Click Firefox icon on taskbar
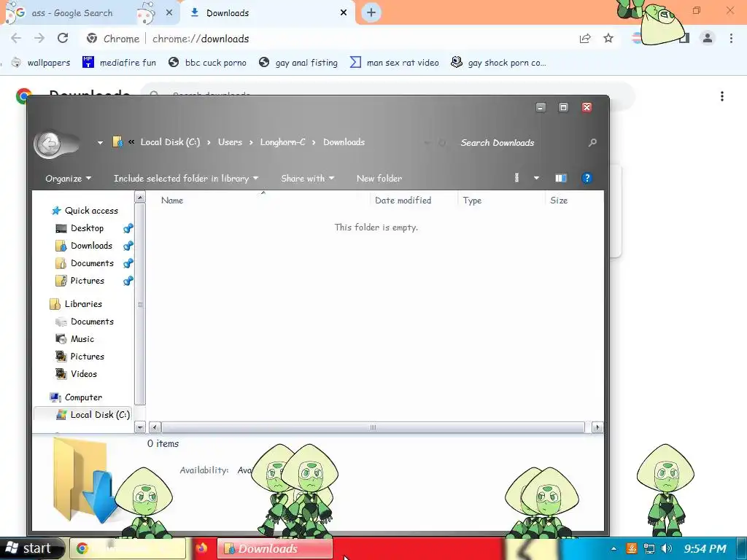 point(201,548)
